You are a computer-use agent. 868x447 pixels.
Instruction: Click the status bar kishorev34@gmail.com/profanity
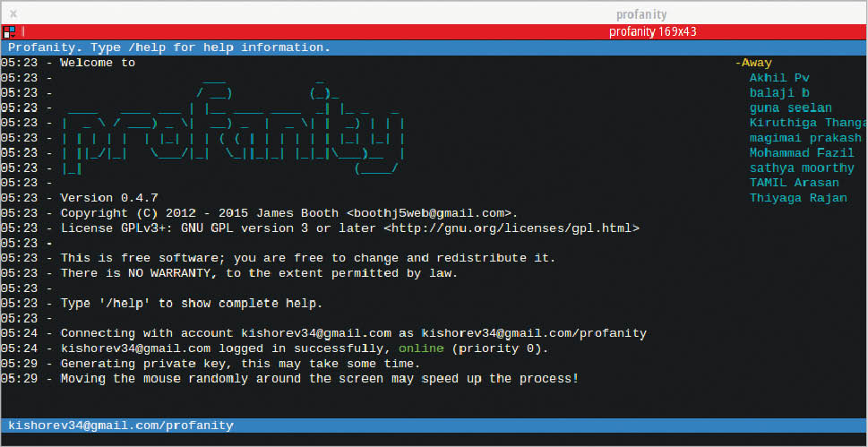[121, 426]
